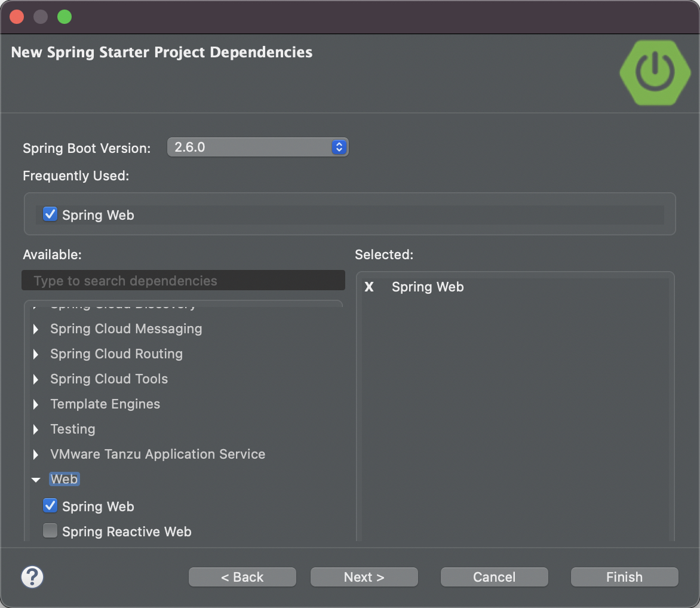Viewport: 700px width, 608px height.
Task: Cancel the new project wizard
Action: [x=494, y=577]
